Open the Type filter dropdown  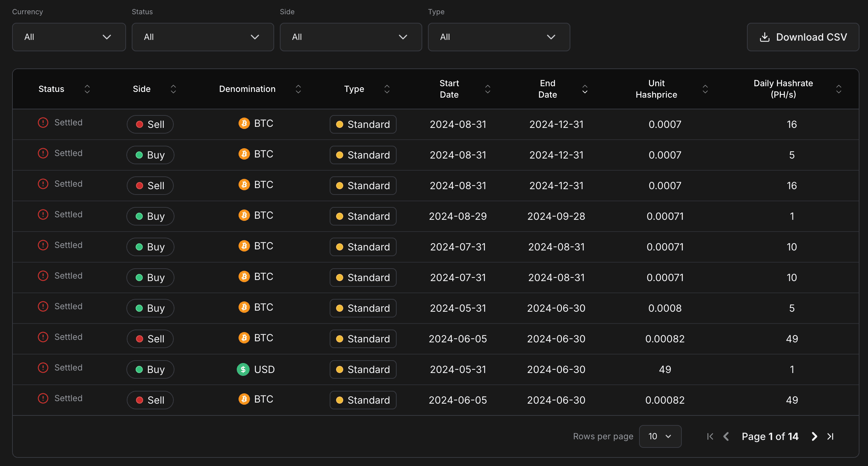coord(498,37)
